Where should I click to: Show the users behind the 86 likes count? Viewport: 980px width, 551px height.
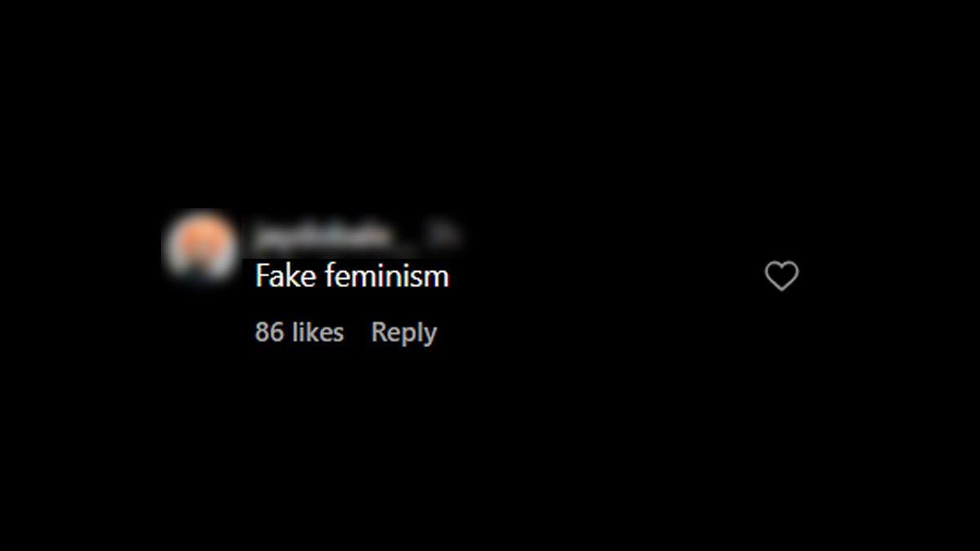pyautogui.click(x=299, y=332)
